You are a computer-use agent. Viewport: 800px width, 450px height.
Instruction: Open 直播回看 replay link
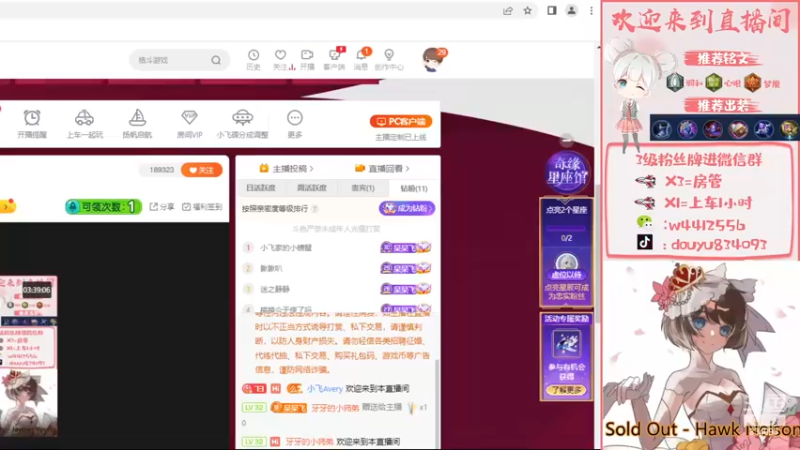pos(382,168)
